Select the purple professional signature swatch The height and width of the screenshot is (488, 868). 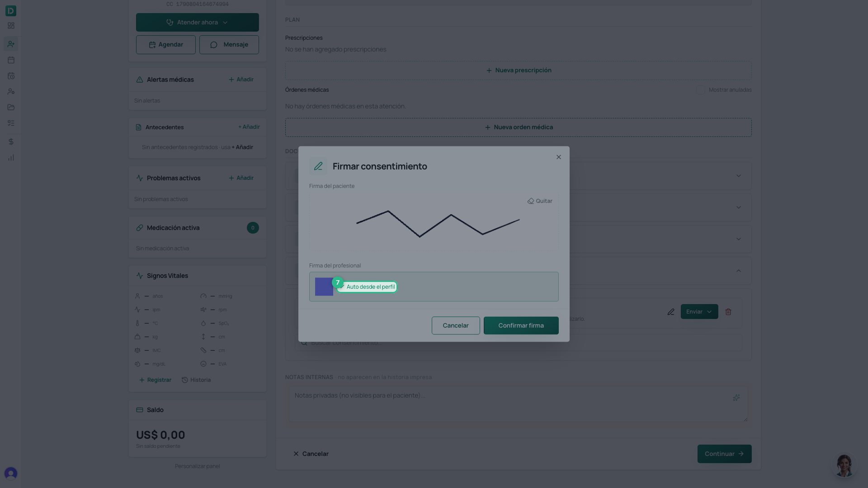coord(324,287)
